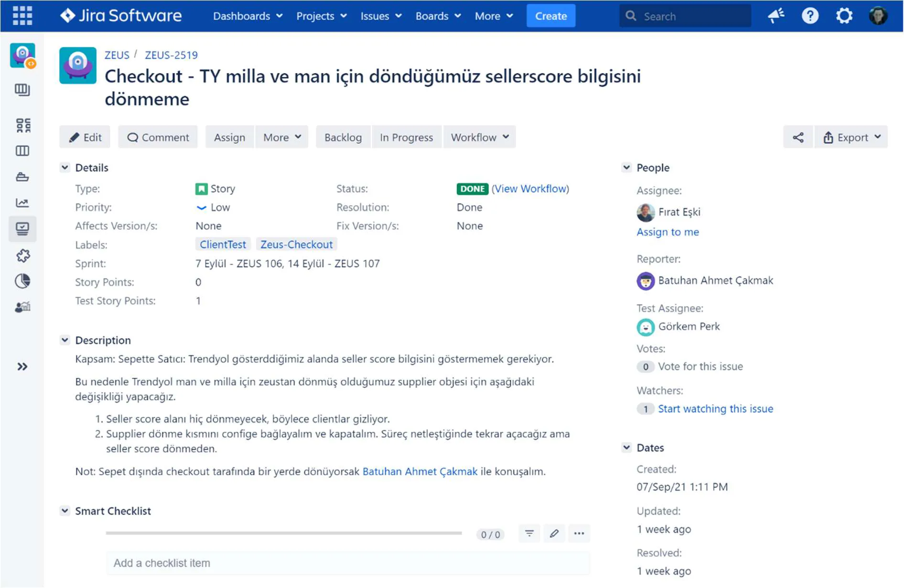Click Batuhan Ahmet Çakmak mention in description
Image resolution: width=904 pixels, height=588 pixels.
(x=420, y=471)
